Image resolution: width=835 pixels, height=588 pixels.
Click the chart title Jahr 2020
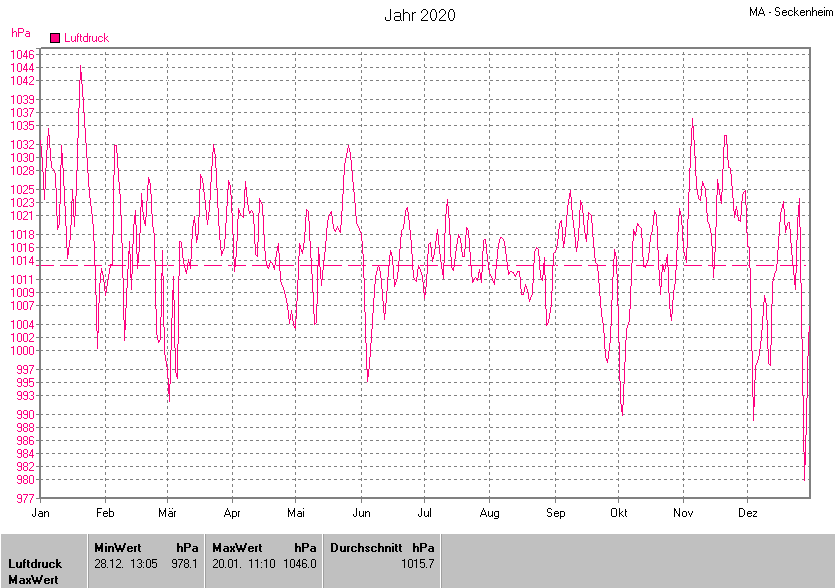(x=420, y=15)
